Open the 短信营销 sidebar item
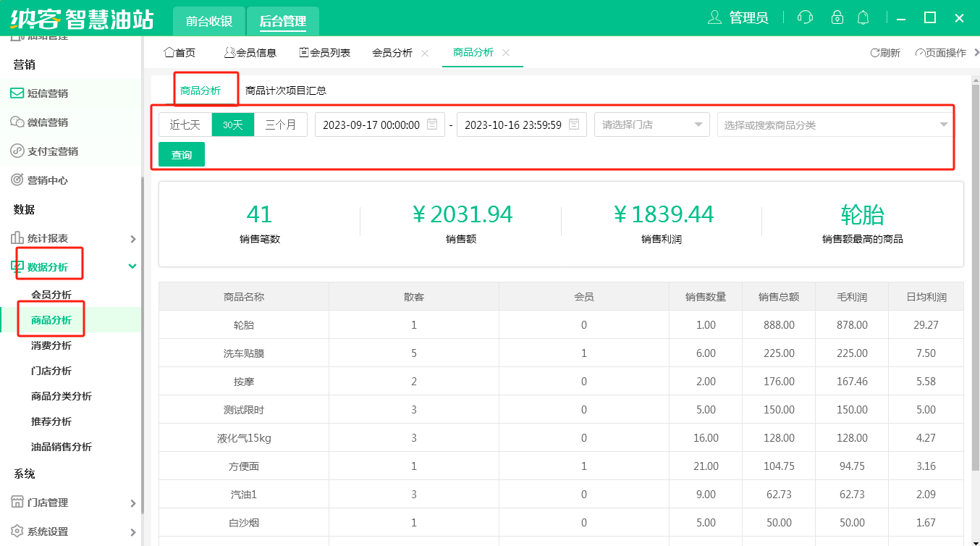The height and width of the screenshot is (546, 980). [x=48, y=93]
